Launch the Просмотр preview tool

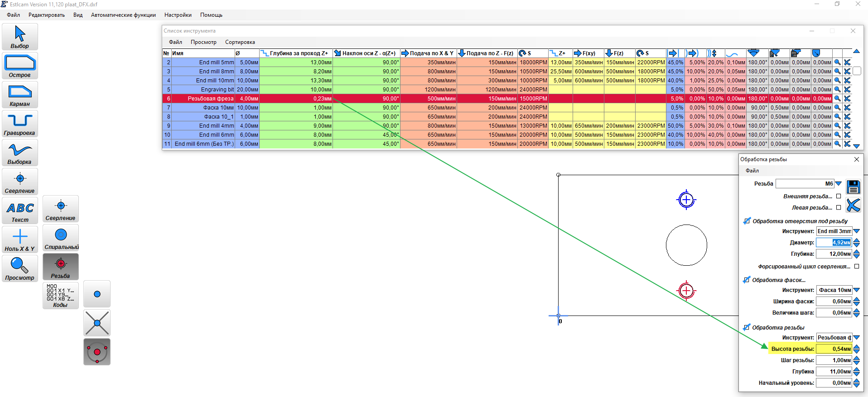(x=20, y=268)
